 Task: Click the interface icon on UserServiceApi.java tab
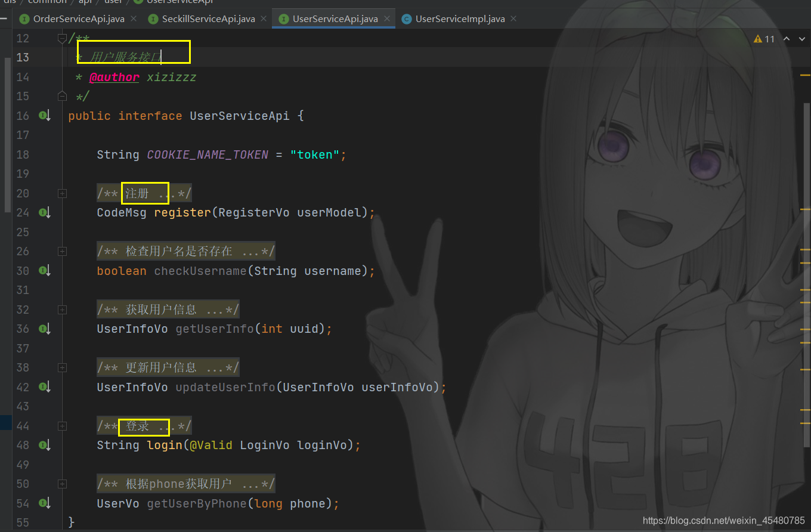[284, 19]
